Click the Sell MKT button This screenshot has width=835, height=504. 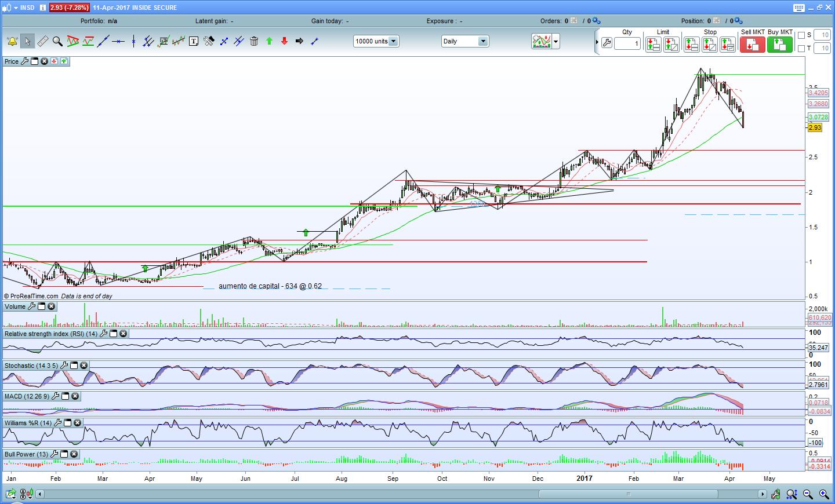tap(752, 44)
